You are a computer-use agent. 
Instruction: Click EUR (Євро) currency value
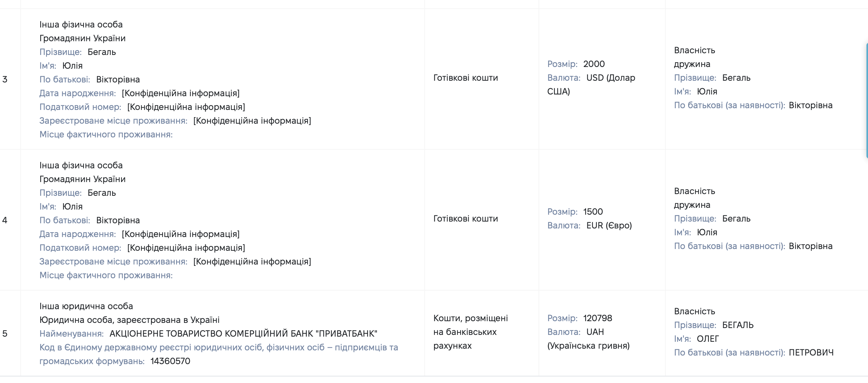[x=609, y=225]
